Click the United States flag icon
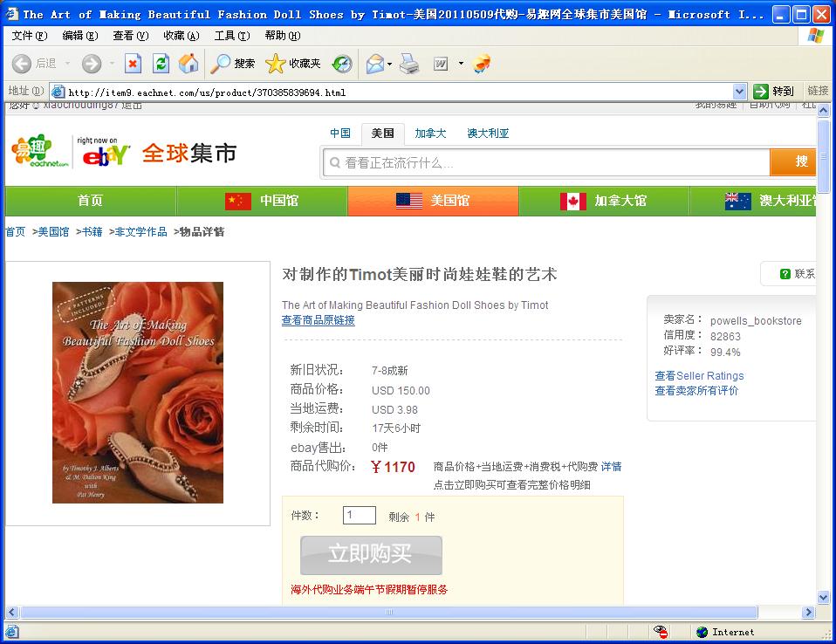Viewport: 836px width, 644px height. (x=409, y=201)
